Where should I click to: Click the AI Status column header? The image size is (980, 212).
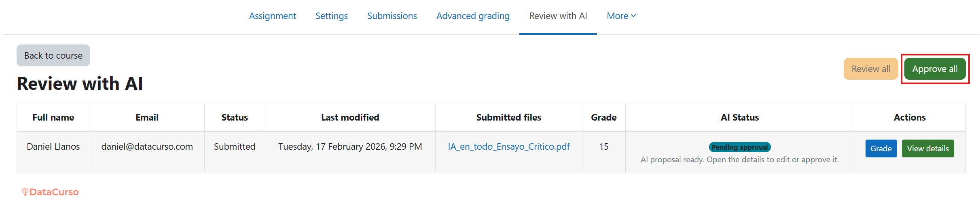pyautogui.click(x=739, y=117)
